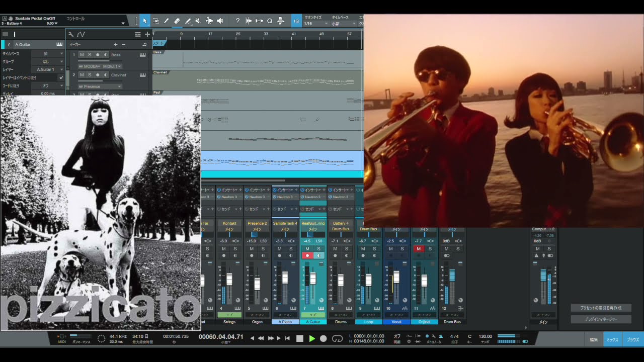Select the Vocal channel label
Viewport: 644px width, 362px height.
[396, 322]
